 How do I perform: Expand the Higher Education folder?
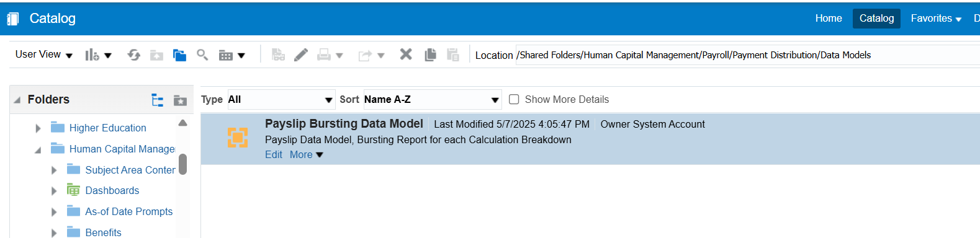click(38, 128)
